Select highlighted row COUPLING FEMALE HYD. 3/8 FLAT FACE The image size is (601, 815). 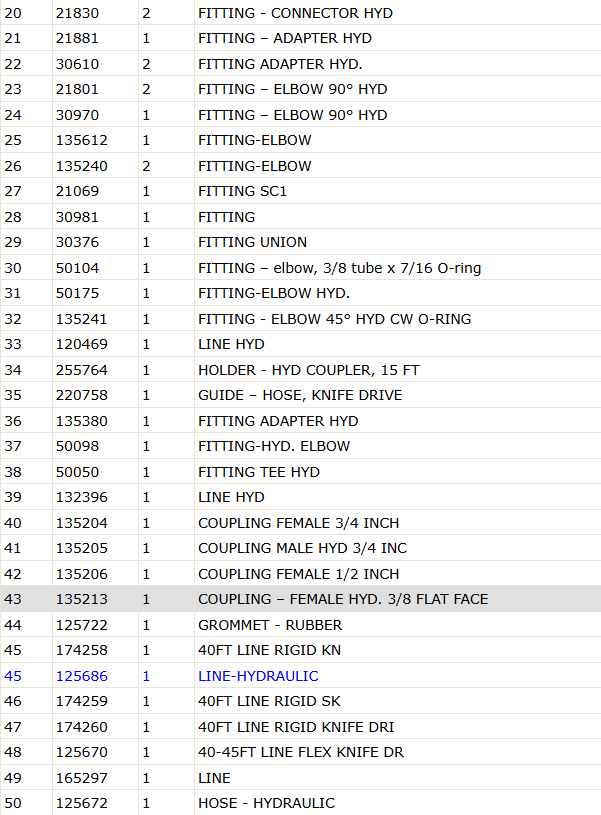[300, 599]
